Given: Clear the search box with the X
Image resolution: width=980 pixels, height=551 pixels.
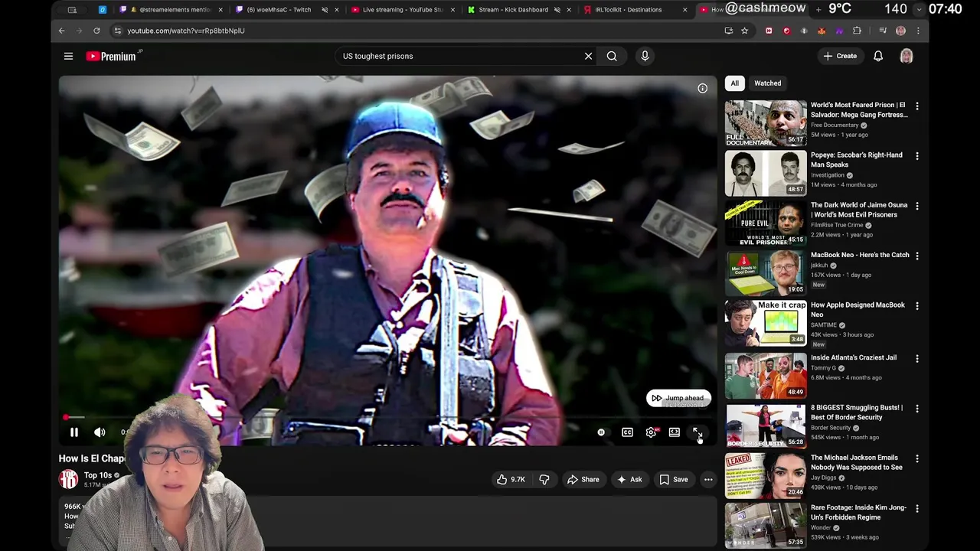Looking at the screenshot, I should [588, 56].
